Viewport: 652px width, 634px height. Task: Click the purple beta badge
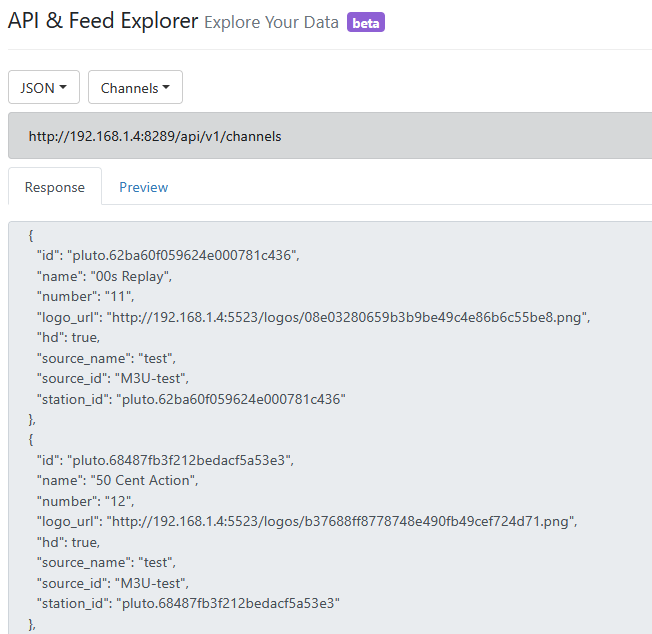click(366, 23)
